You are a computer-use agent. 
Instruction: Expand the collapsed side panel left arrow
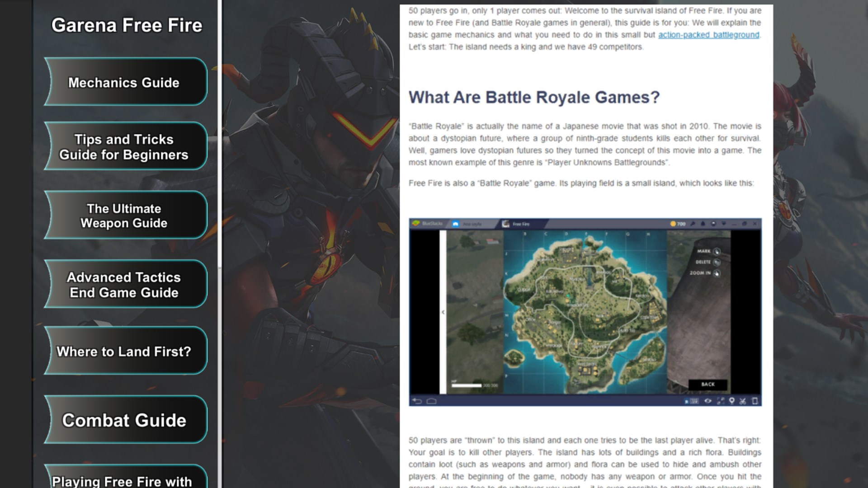(x=443, y=312)
